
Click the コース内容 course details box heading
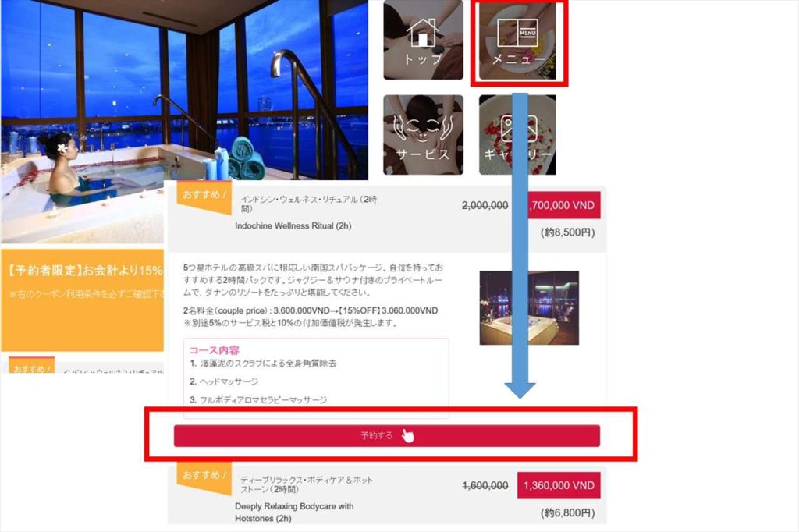coord(214,350)
